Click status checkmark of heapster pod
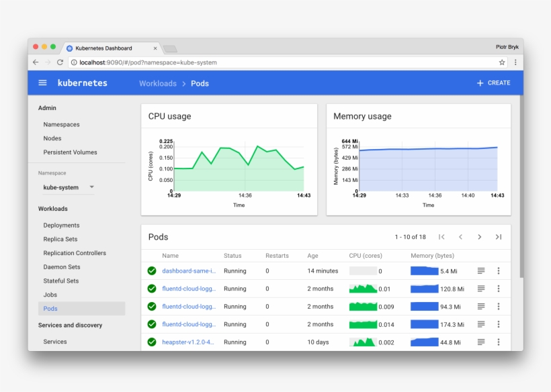551x392 pixels. (x=152, y=342)
